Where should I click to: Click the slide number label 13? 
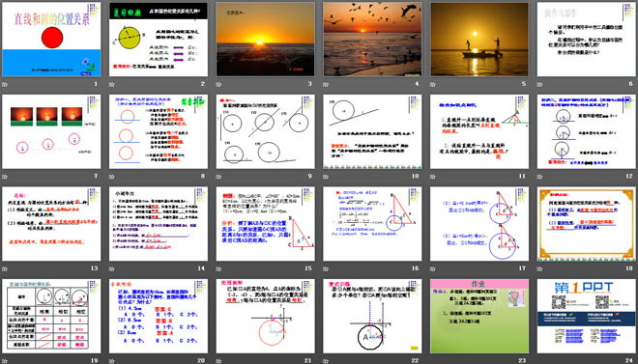(x=95, y=268)
